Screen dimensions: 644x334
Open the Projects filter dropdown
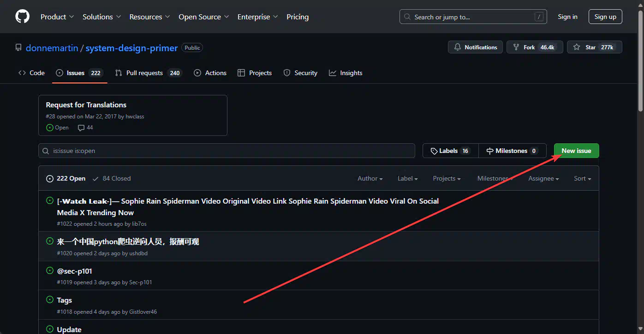pyautogui.click(x=447, y=178)
